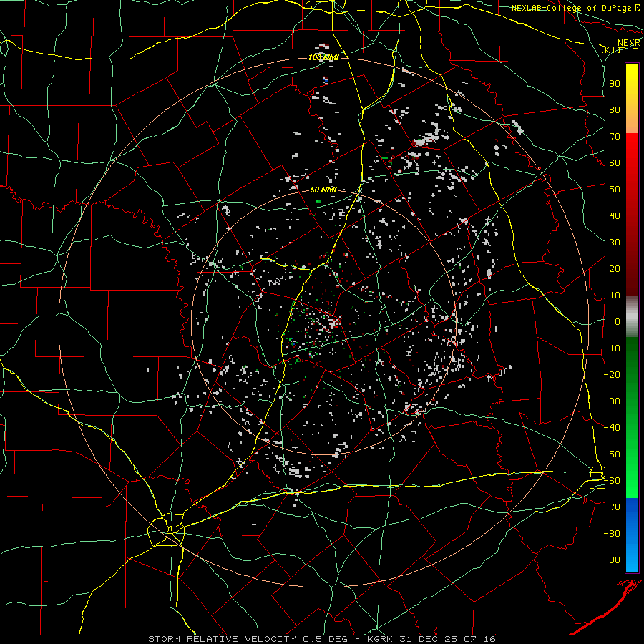
Task: Click the "-60" velocity scale label
Action: 612,481
